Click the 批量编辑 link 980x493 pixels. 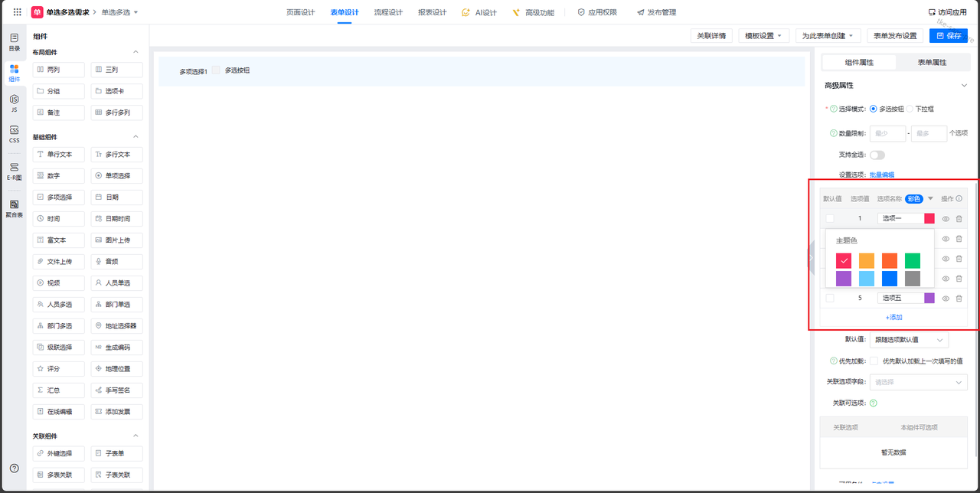[x=881, y=175]
